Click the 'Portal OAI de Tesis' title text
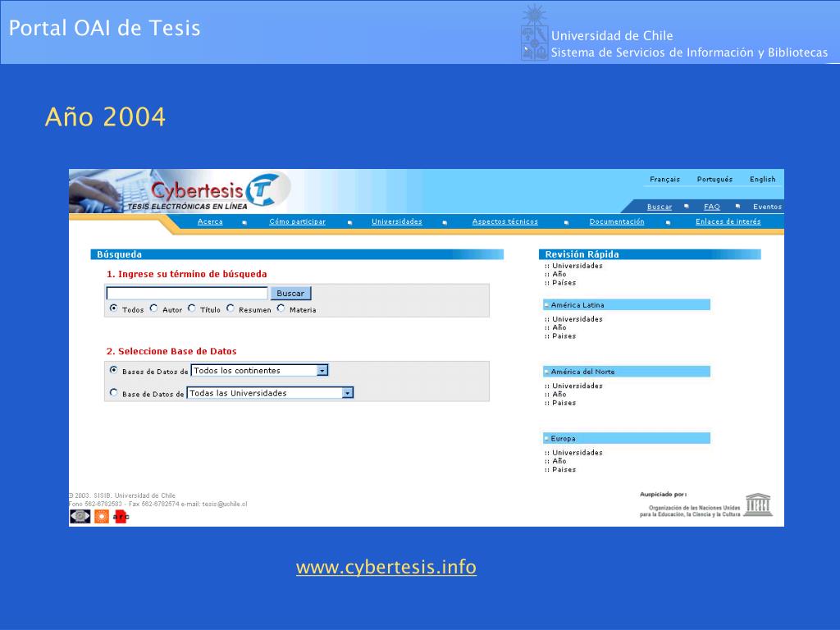Viewport: 840px width, 630px height. pos(104,28)
